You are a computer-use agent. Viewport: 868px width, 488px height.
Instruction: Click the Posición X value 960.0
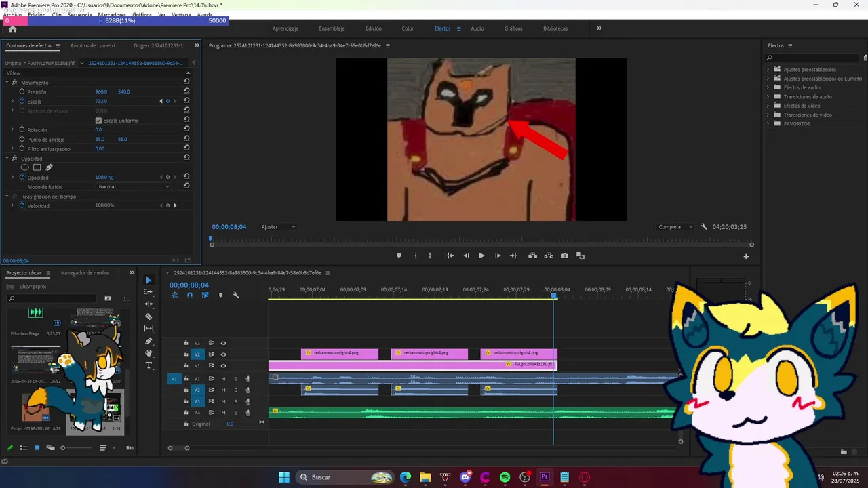pyautogui.click(x=101, y=91)
